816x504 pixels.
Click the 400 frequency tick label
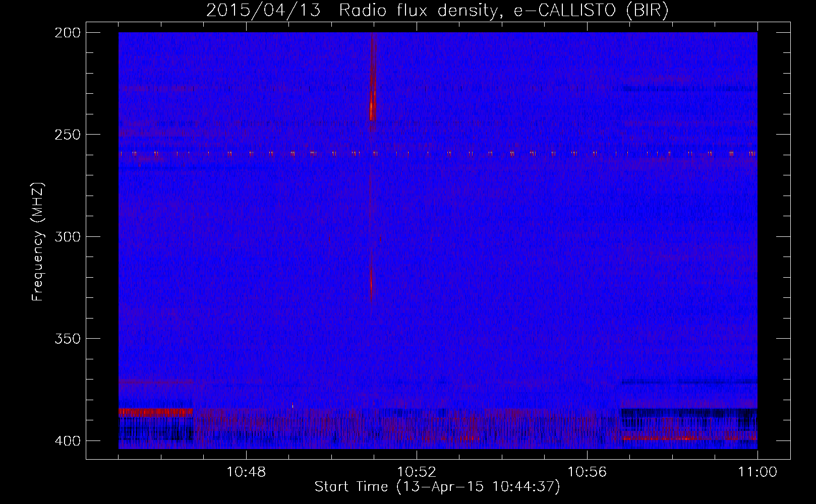tap(68, 441)
